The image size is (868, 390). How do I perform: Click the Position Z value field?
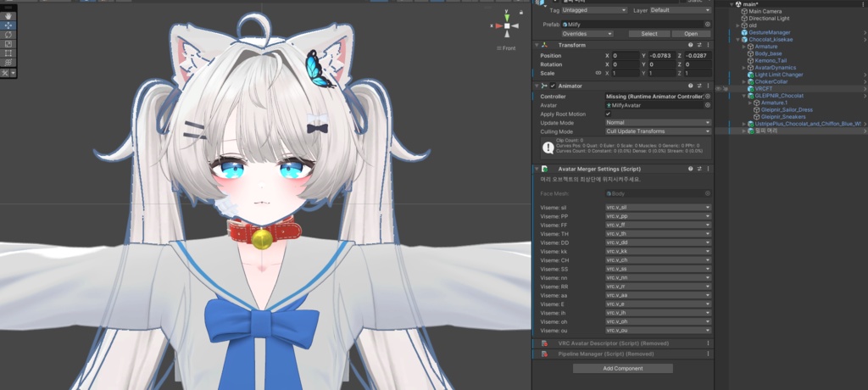point(698,56)
